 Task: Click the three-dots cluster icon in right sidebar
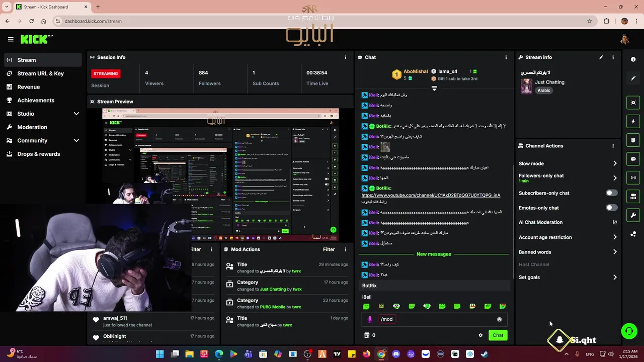[633, 234]
